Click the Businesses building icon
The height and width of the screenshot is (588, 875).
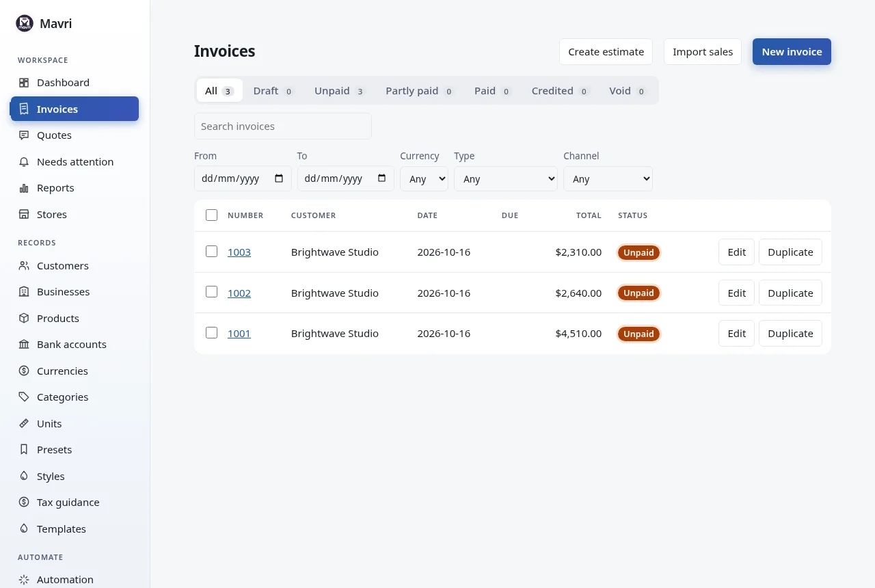[24, 292]
